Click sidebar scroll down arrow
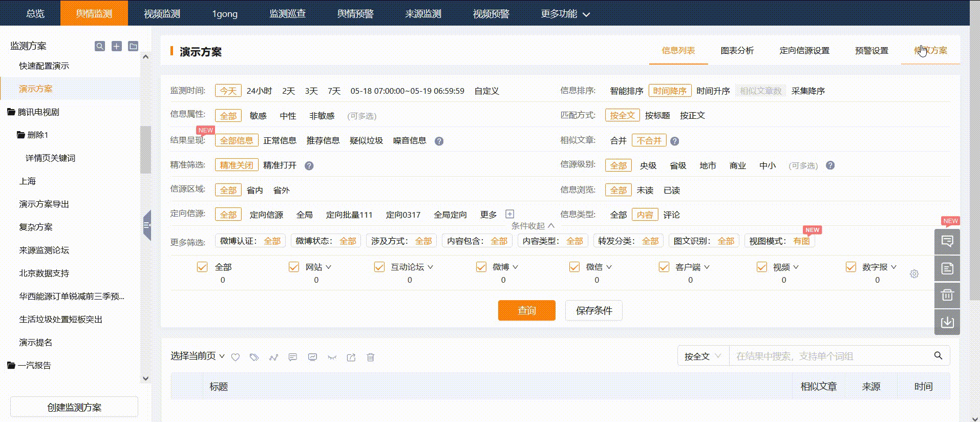980x422 pixels. tap(145, 378)
